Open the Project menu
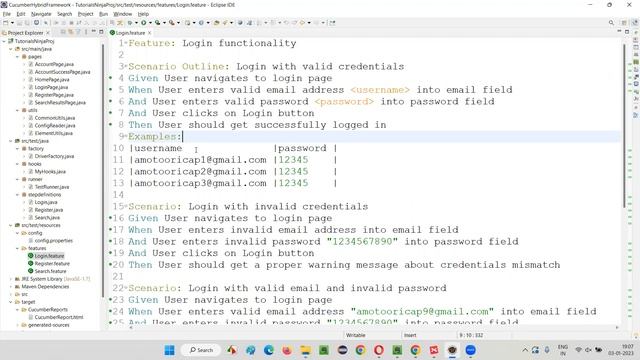This screenshot has height=360, width=640. pyautogui.click(x=85, y=14)
